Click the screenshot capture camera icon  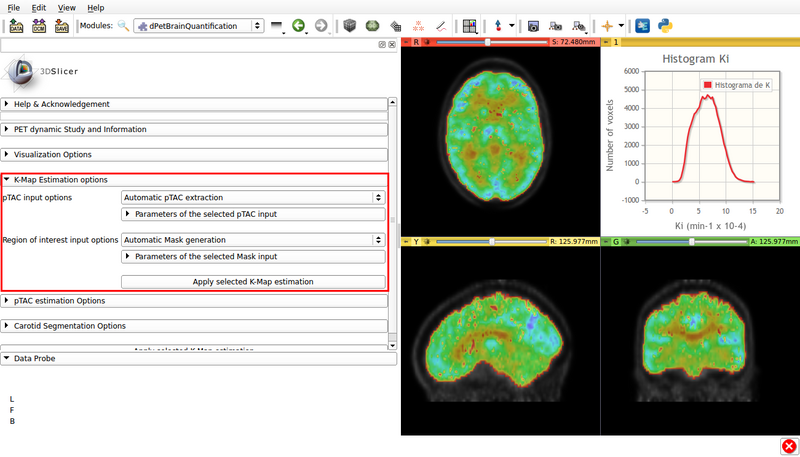[x=534, y=26]
